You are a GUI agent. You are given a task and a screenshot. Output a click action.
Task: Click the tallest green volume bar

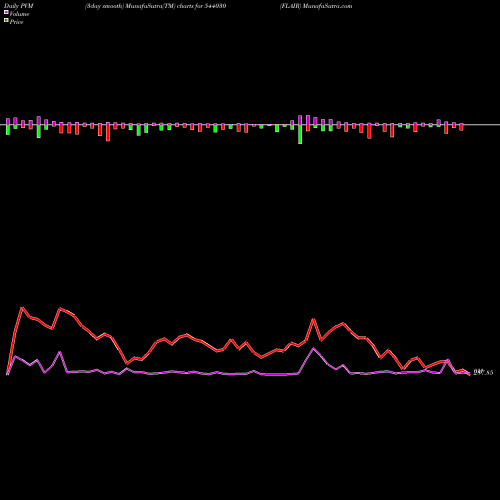[x=300, y=134]
